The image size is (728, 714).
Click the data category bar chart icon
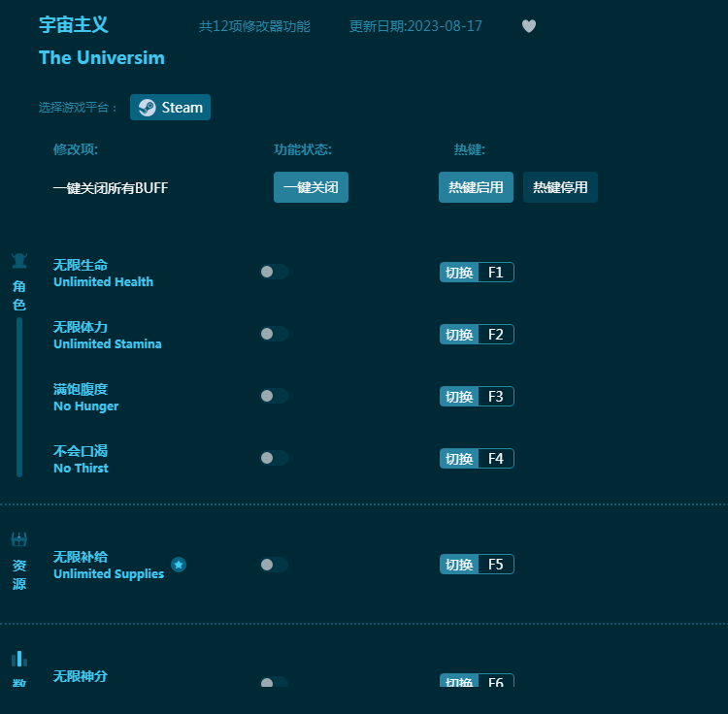(x=19, y=659)
